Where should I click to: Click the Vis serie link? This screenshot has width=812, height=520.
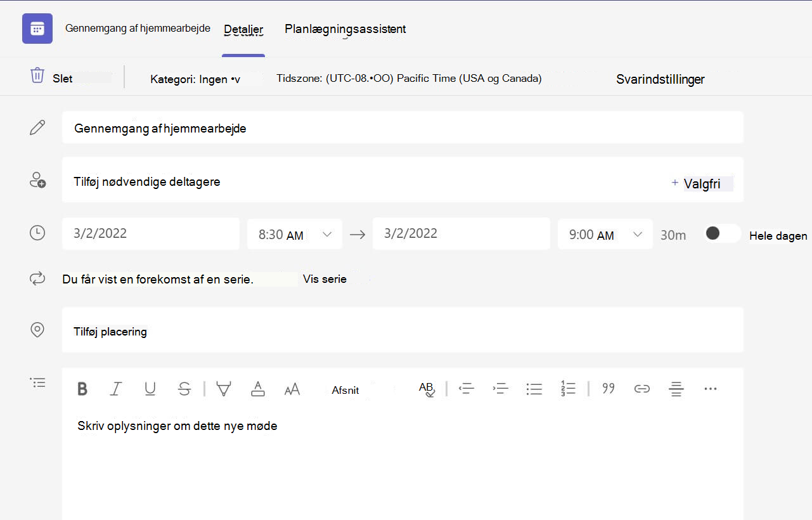point(325,279)
